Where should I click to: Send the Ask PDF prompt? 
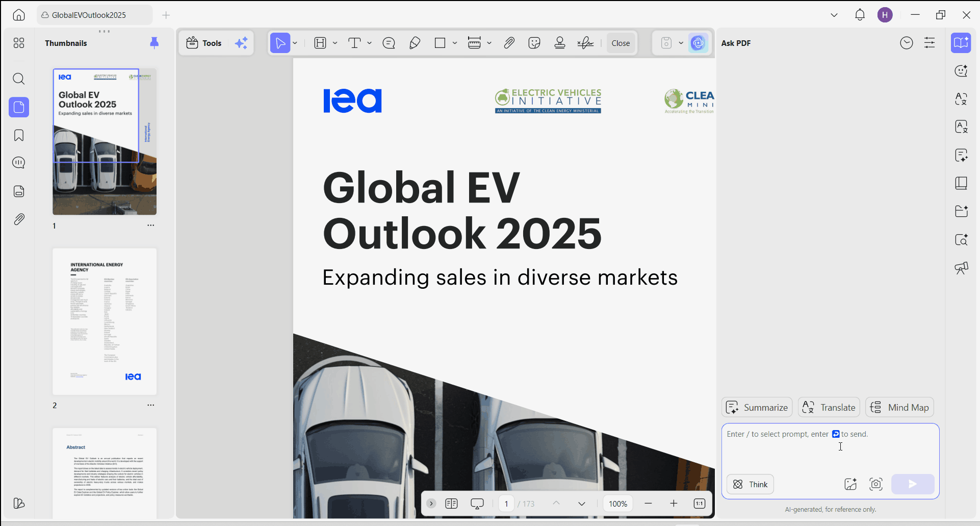(x=913, y=484)
